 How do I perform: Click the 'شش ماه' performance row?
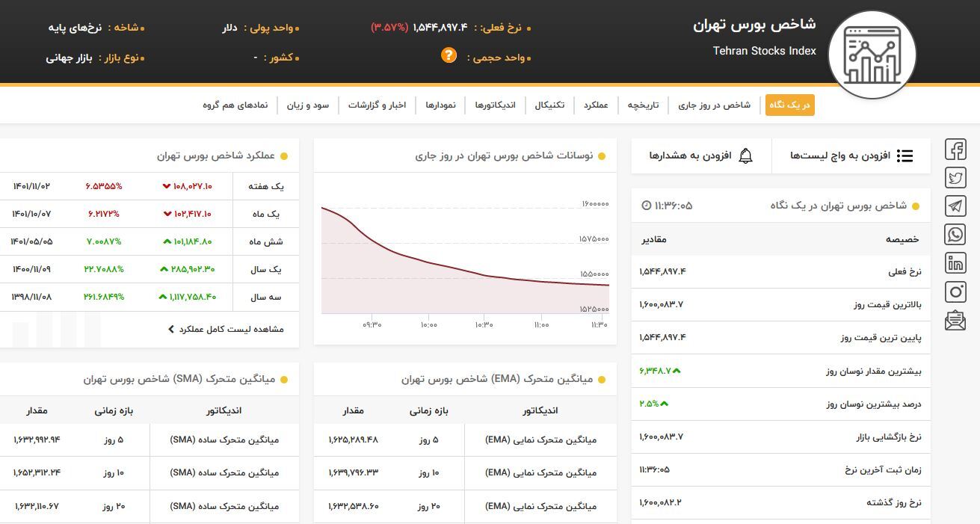tap(150, 241)
